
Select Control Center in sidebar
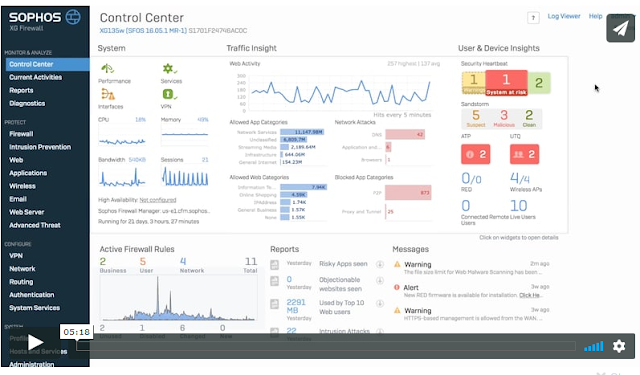(47, 64)
